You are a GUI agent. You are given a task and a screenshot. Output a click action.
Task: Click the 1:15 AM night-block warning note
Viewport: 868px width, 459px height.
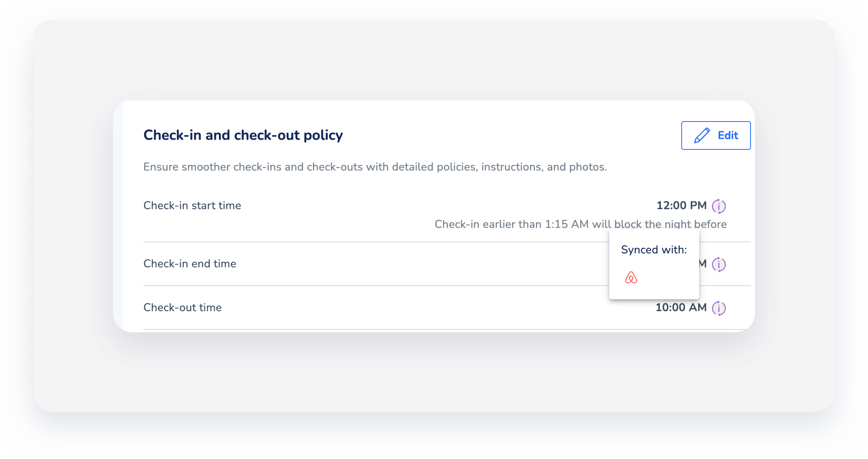[581, 224]
